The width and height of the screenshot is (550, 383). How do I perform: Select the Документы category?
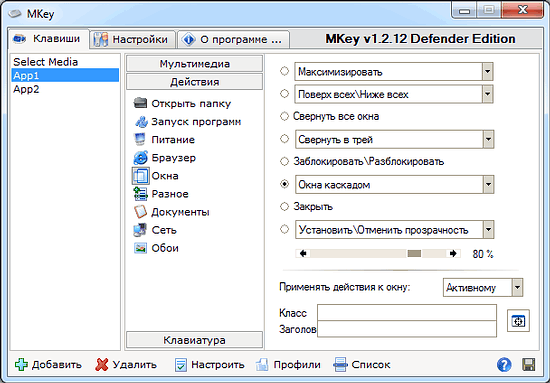pyautogui.click(x=172, y=212)
